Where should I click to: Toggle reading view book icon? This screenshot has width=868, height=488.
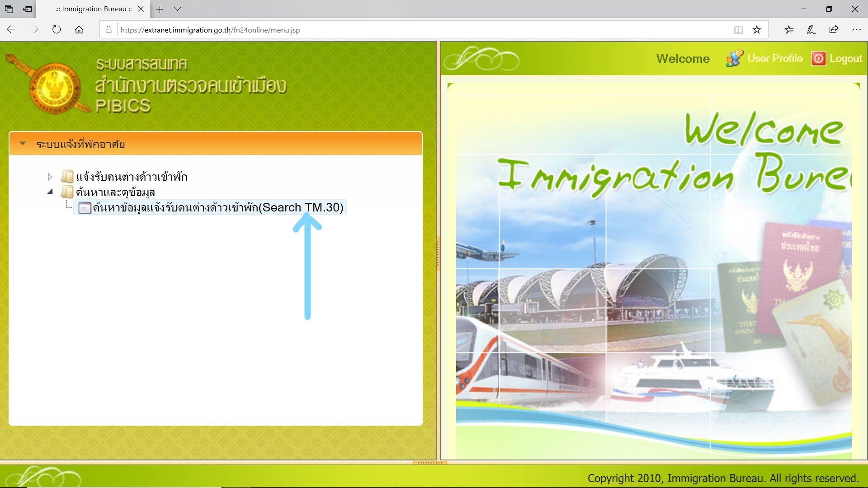[738, 30]
